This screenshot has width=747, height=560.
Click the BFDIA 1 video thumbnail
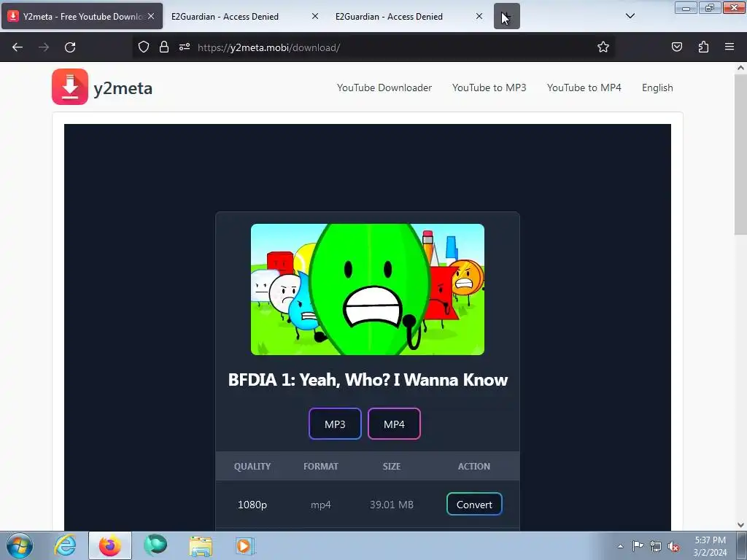tap(368, 289)
